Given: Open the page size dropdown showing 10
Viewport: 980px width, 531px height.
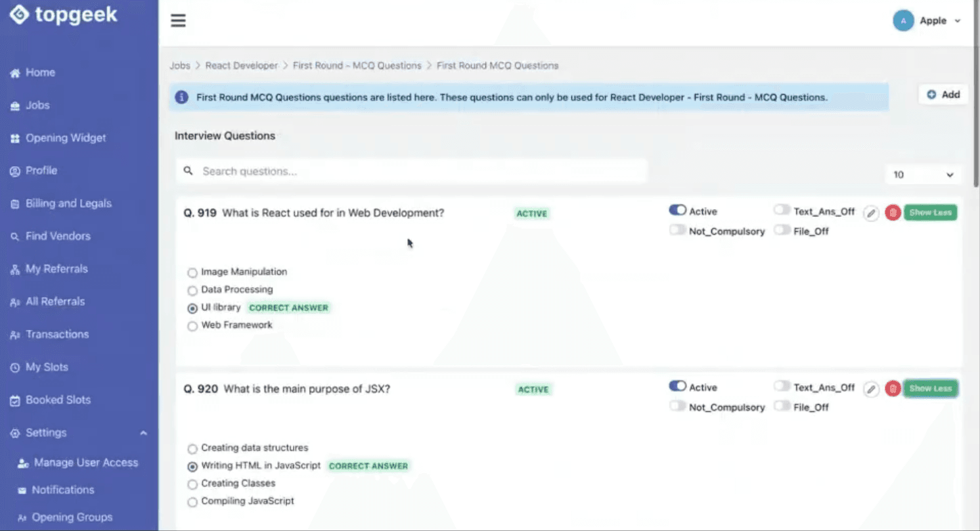Looking at the screenshot, I should pyautogui.click(x=922, y=175).
